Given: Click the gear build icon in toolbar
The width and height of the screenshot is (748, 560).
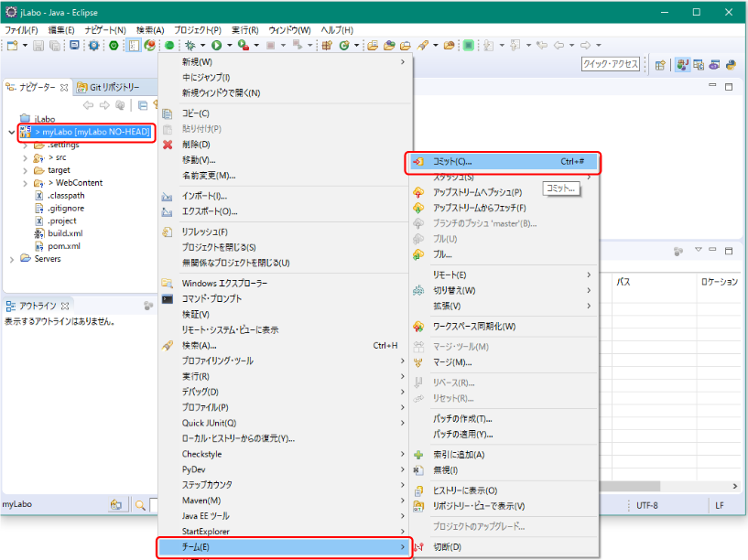Looking at the screenshot, I should click(94, 45).
